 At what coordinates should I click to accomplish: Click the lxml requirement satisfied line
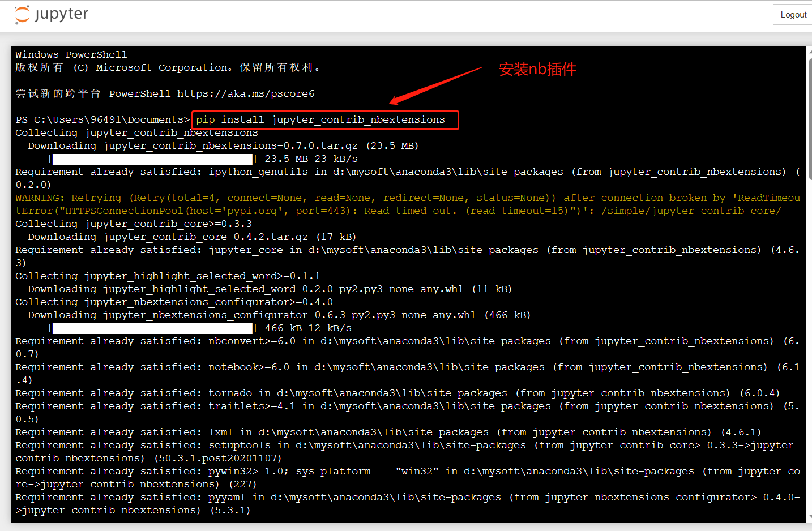pos(388,432)
